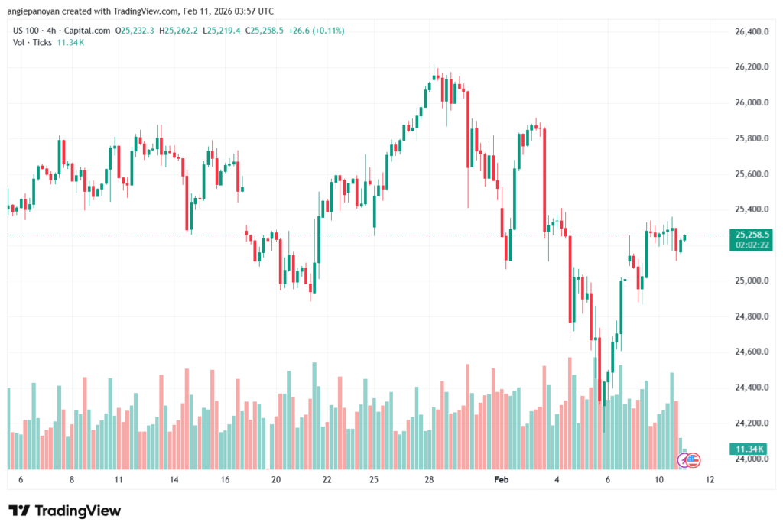Click the open value O25,232.3 in legend
Viewport: 783px width, 532px height.
pos(135,31)
